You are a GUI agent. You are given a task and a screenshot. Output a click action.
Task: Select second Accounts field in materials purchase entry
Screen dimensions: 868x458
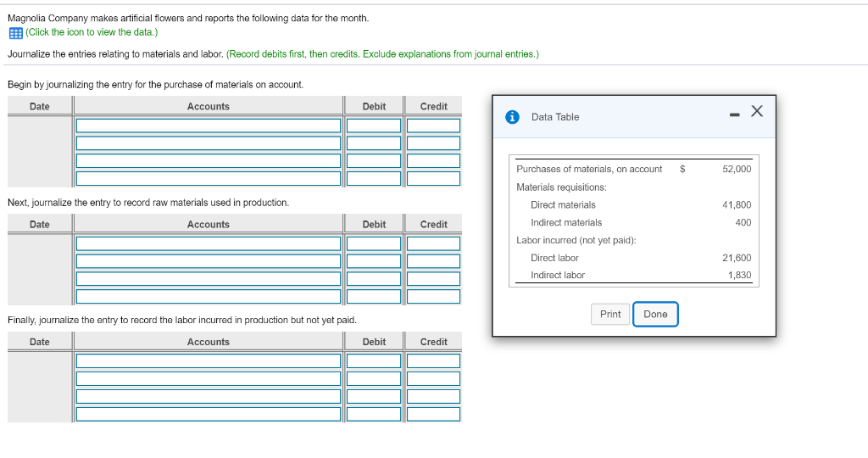[x=209, y=142]
